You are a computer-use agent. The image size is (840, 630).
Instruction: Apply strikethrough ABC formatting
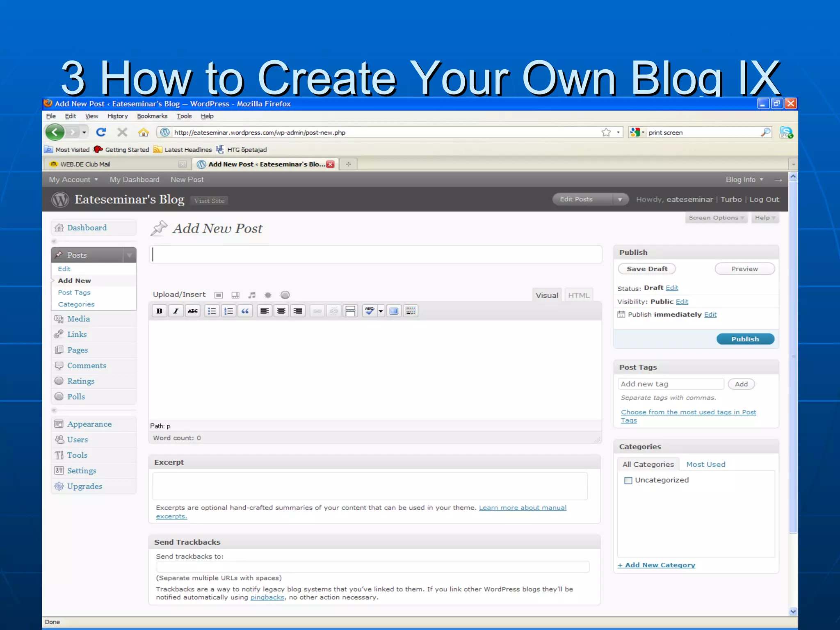(x=192, y=311)
